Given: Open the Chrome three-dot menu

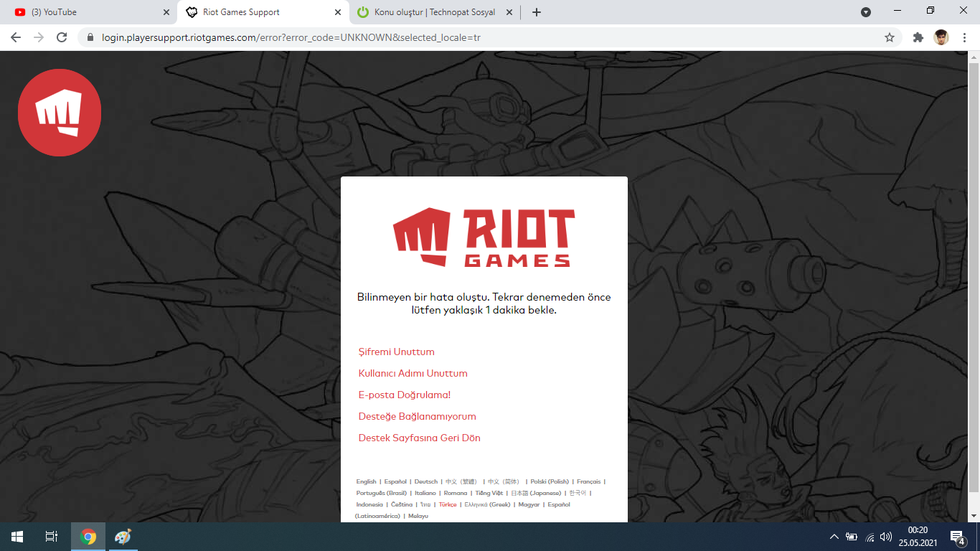Looking at the screenshot, I should 963,37.
